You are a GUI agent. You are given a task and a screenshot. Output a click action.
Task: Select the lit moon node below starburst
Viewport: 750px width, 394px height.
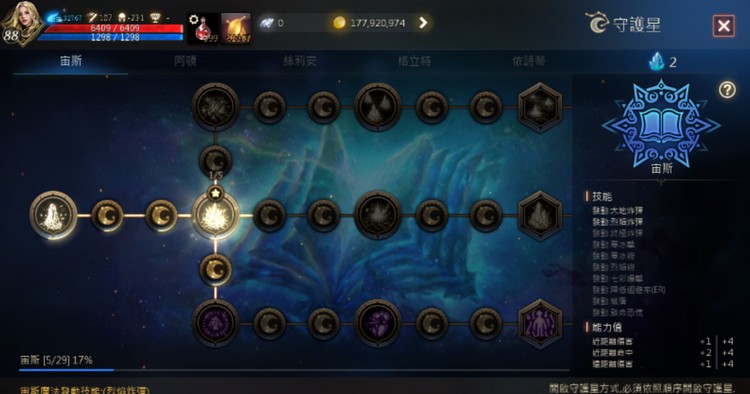[215, 270]
